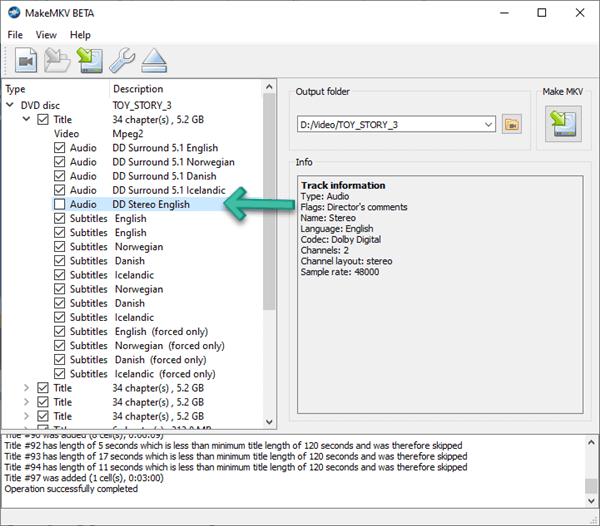Click 'Codec: Dolby Digital' in track info
Image resolution: width=600 pixels, height=526 pixels.
click(341, 239)
